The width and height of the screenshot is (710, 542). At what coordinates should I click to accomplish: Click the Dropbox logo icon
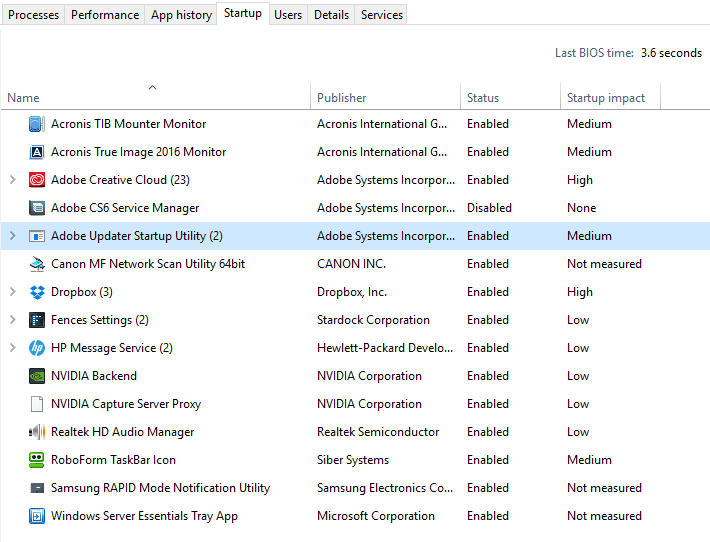[37, 292]
